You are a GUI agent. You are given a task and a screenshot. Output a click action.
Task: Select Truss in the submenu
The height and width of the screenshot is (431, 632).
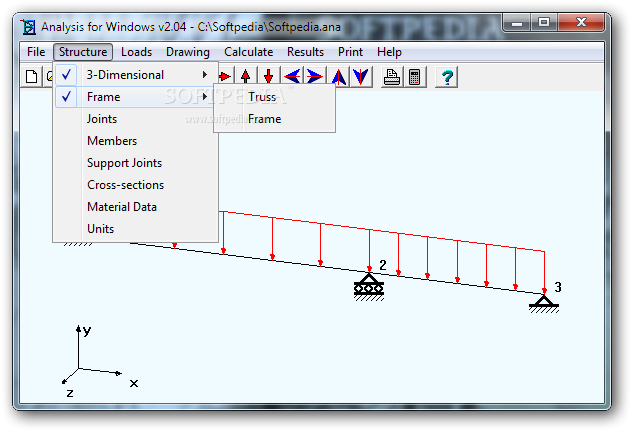point(274,97)
